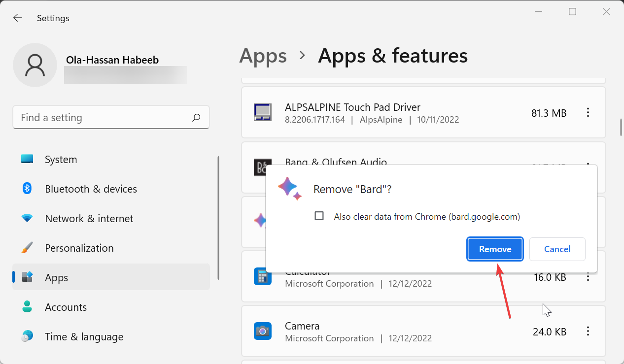
Task: Select Accounts in the sidebar
Action: [111, 307]
